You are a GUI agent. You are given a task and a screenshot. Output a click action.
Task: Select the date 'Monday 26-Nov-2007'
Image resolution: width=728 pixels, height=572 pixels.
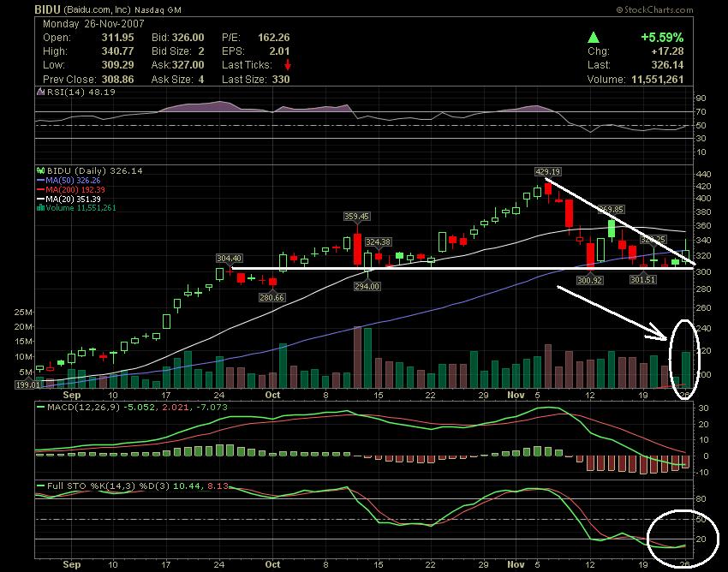click(x=93, y=24)
